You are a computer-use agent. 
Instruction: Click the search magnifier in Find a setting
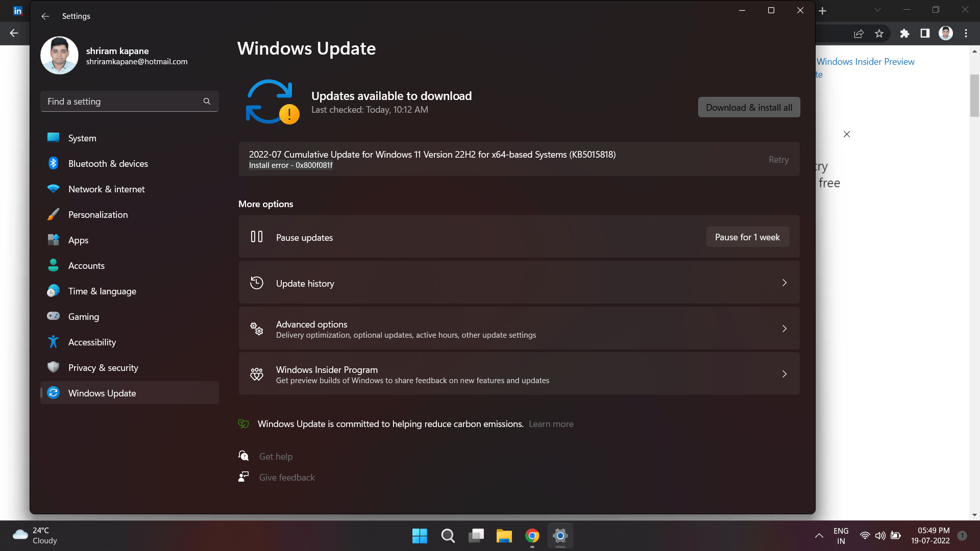207,102
